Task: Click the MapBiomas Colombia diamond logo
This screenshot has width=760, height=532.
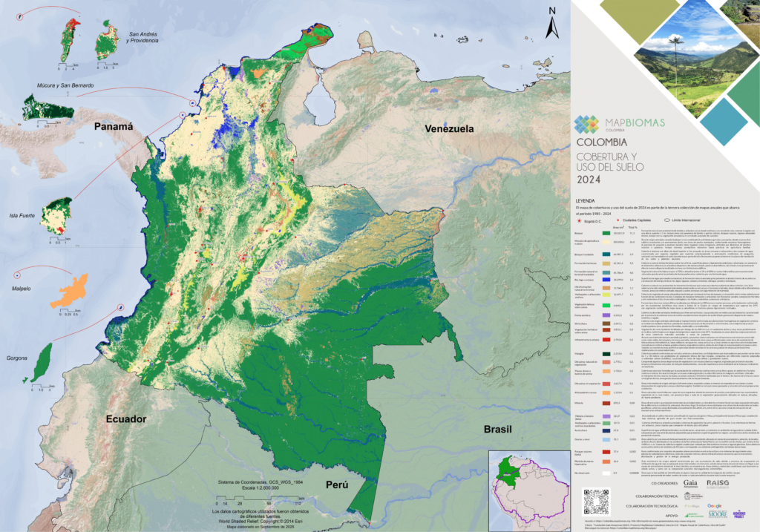Action: point(589,124)
